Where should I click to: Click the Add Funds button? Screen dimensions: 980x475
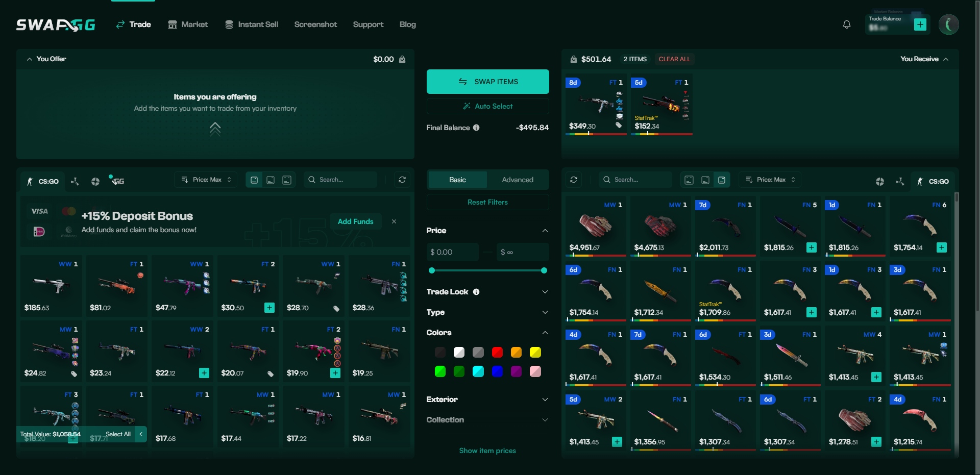pos(355,221)
